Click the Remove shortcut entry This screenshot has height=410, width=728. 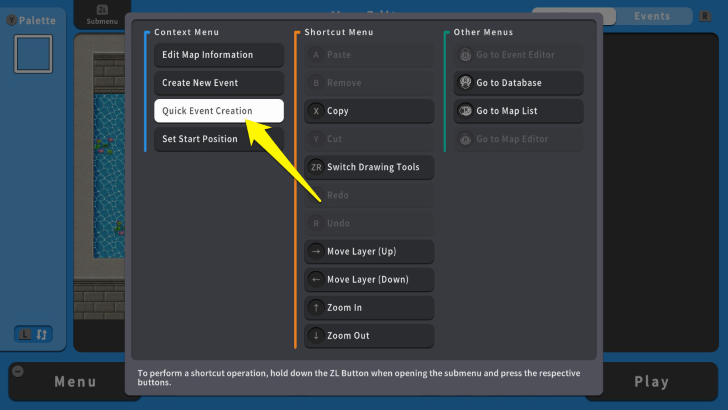pyautogui.click(x=369, y=83)
